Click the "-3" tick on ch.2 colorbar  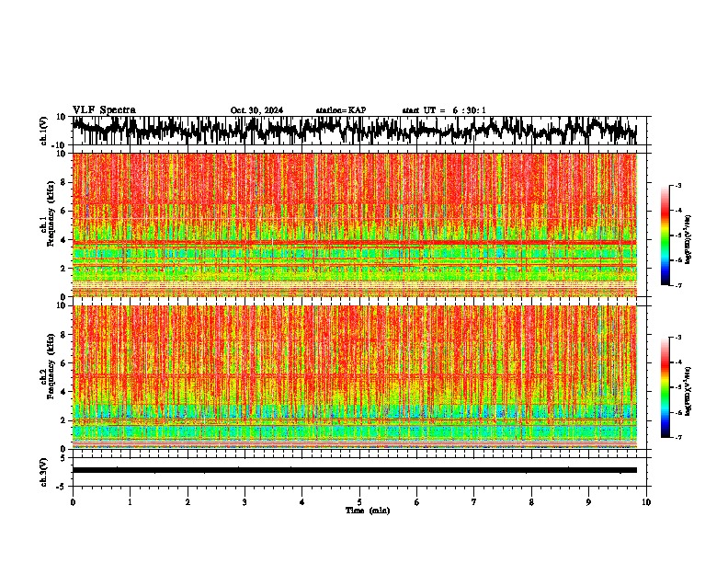pyautogui.click(x=677, y=338)
